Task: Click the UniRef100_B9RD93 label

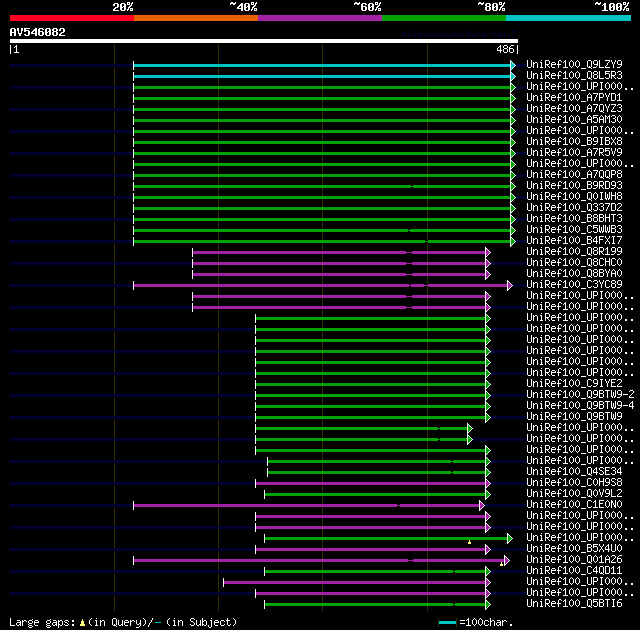Action: pos(574,186)
